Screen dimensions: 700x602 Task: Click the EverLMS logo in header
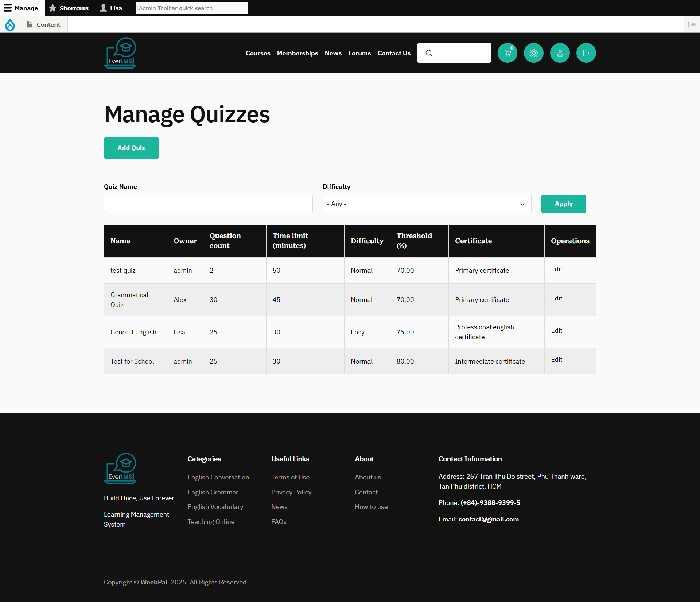(120, 53)
